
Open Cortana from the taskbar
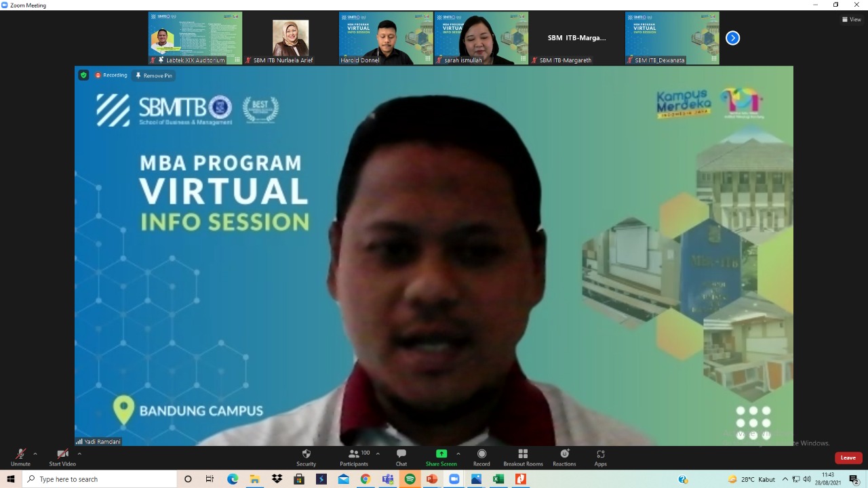(x=188, y=479)
